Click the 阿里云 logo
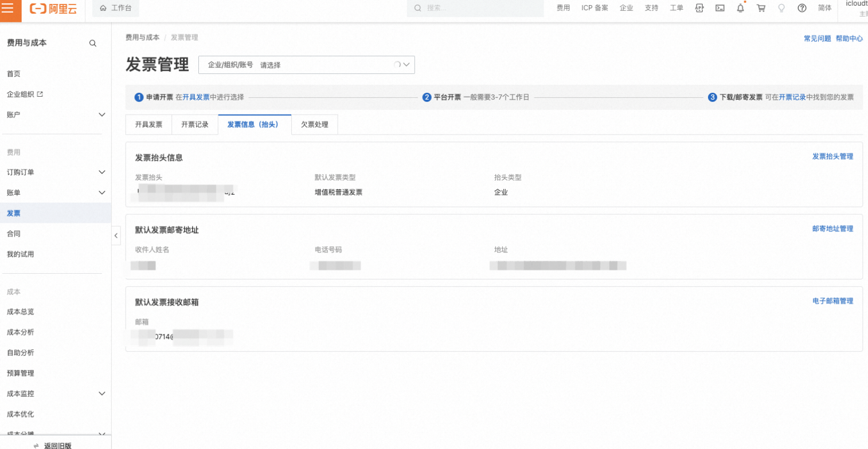 pos(53,9)
